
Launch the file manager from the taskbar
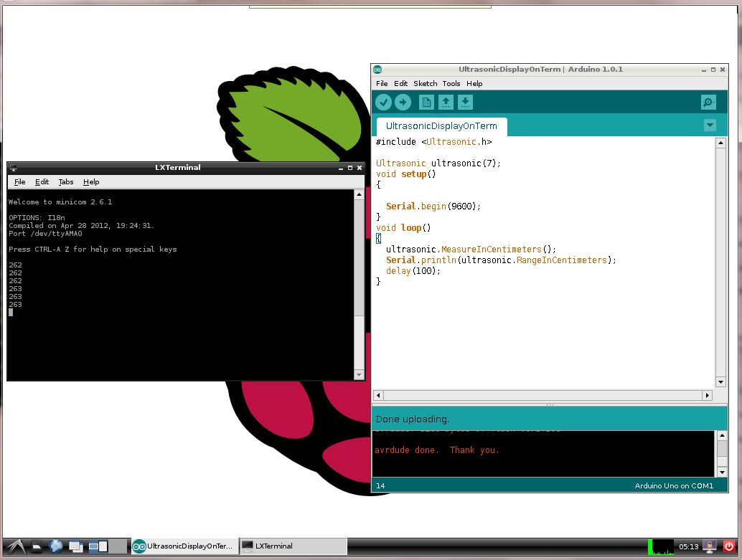[x=37, y=547]
